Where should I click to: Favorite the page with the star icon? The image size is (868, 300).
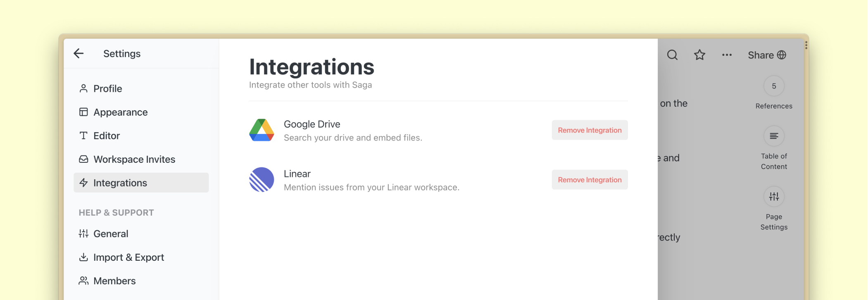click(x=699, y=55)
